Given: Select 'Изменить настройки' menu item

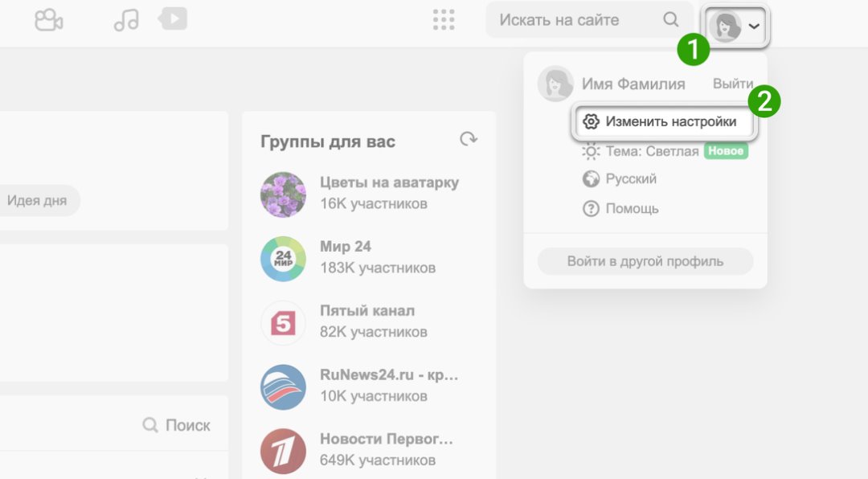Looking at the screenshot, I should click(x=661, y=122).
